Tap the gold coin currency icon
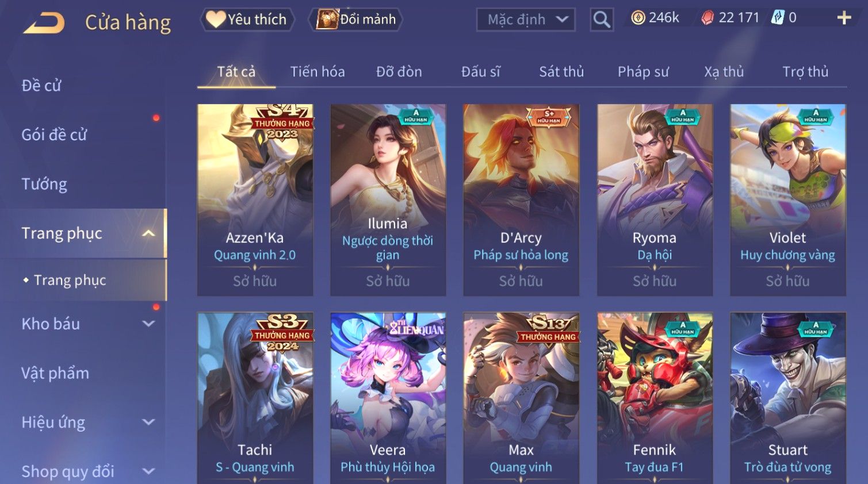 click(638, 18)
